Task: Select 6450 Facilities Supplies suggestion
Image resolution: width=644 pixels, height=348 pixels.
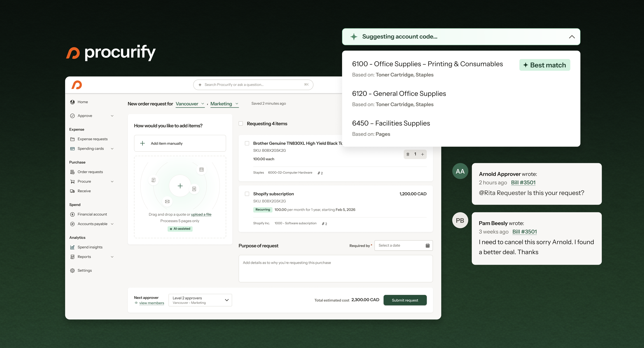Action: pyautogui.click(x=391, y=128)
